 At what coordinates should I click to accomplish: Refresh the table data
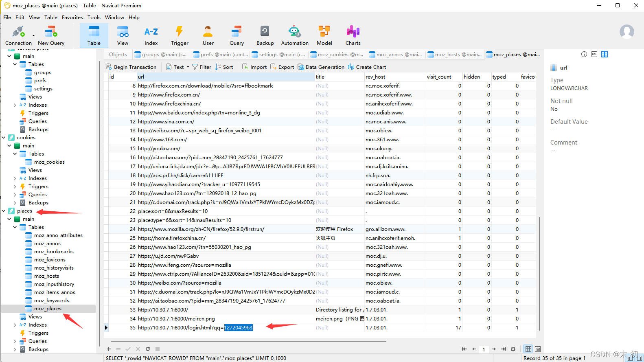click(x=148, y=349)
